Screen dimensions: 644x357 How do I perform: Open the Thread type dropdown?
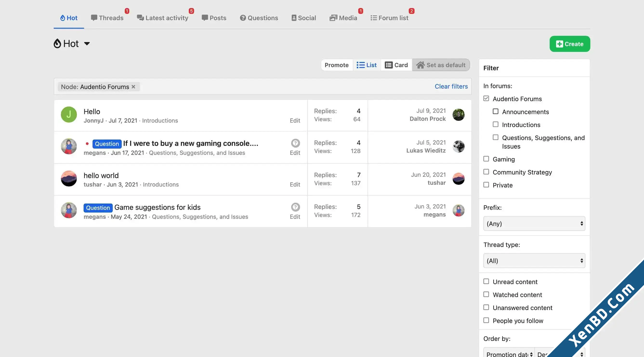534,261
